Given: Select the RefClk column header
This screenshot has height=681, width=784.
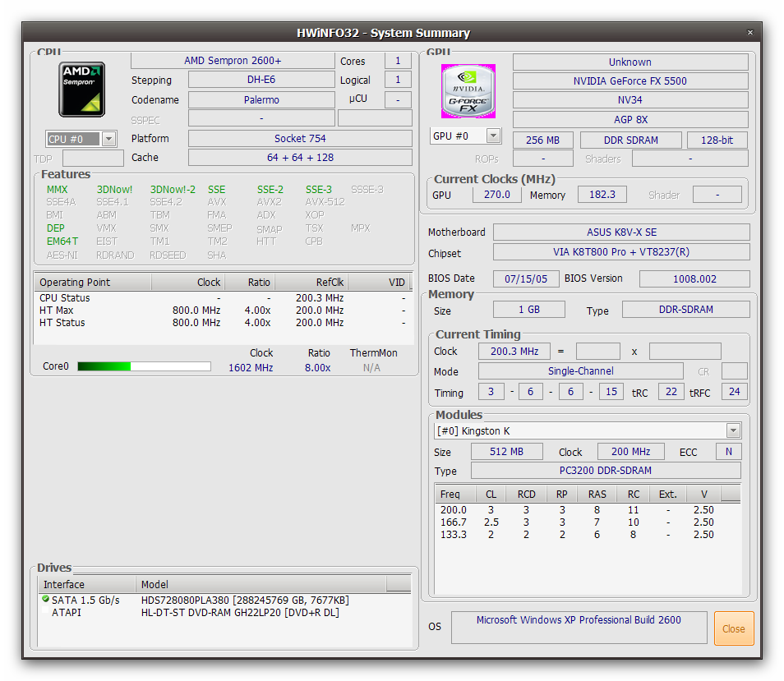Looking at the screenshot, I should click(x=311, y=283).
